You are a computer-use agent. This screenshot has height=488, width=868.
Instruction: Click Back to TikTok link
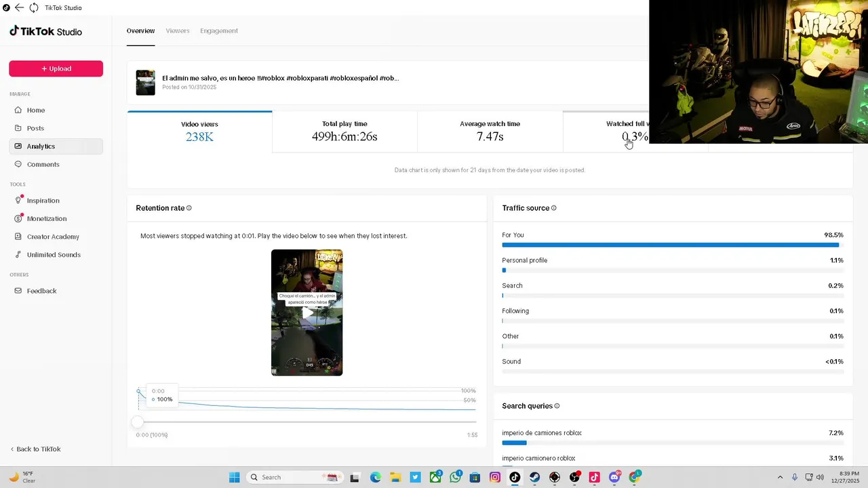tap(35, 449)
